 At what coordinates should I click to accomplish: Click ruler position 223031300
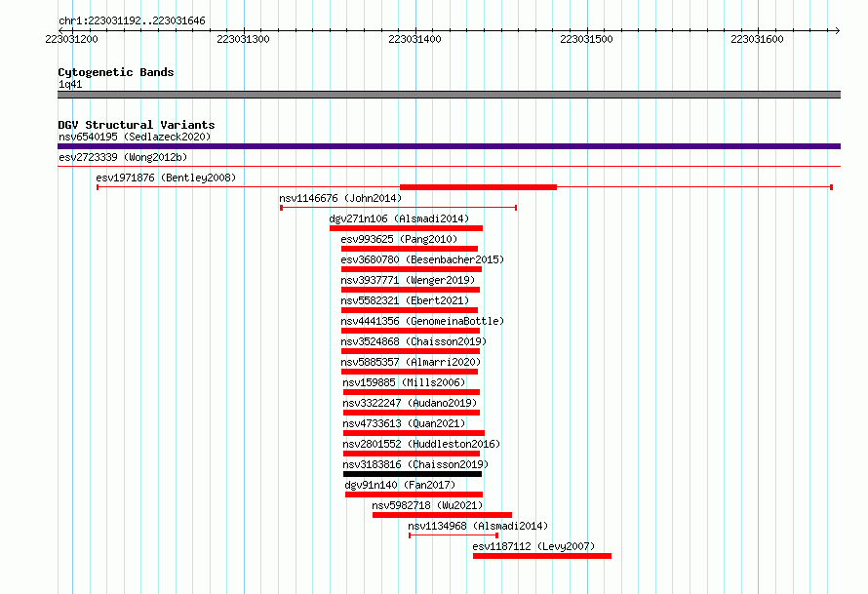(x=243, y=39)
